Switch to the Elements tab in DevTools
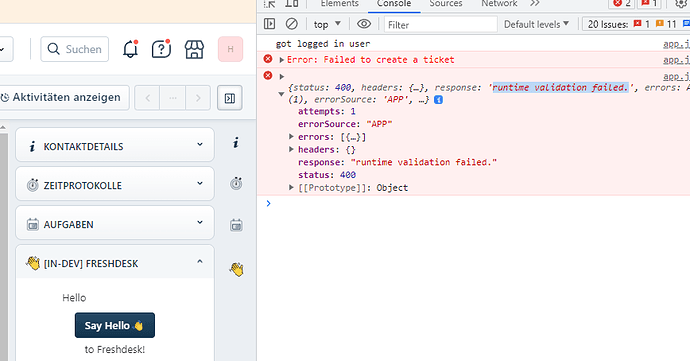Image resolution: width=690 pixels, height=361 pixels. pyautogui.click(x=339, y=4)
